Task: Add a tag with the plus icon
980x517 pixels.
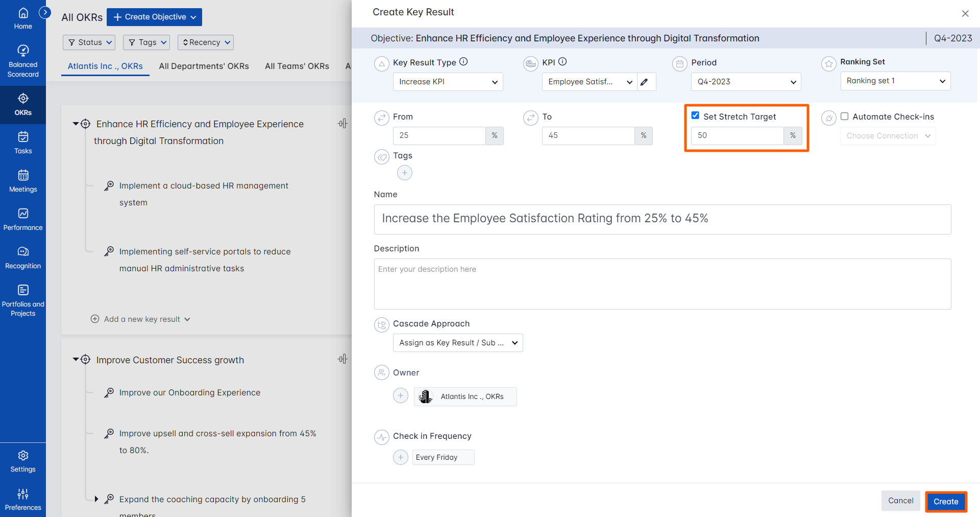Action: (404, 173)
